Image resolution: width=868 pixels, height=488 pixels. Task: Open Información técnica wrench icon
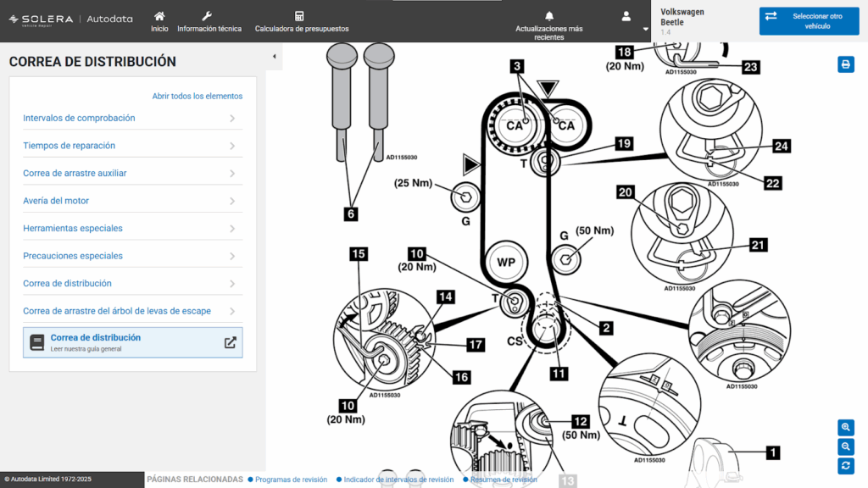209,16
